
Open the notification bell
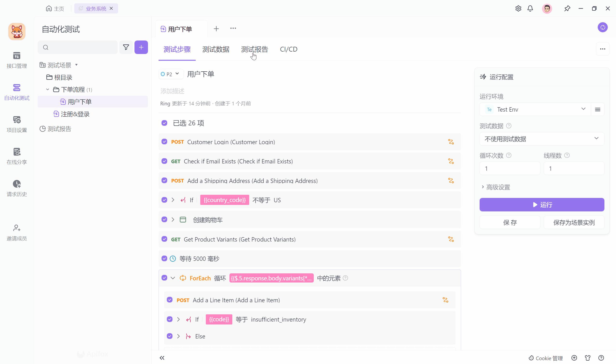click(530, 8)
